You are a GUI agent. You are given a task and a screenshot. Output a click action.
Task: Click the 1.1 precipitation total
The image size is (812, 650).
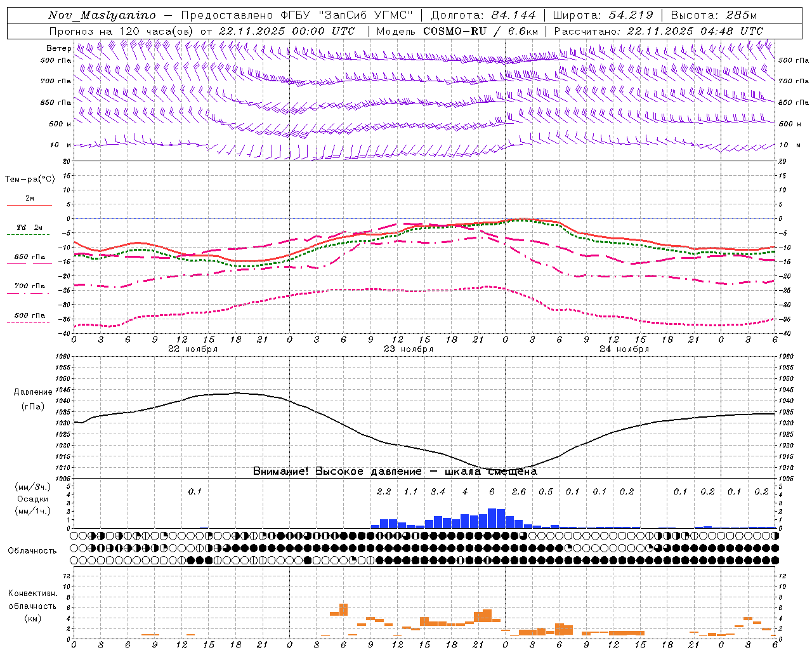(411, 492)
